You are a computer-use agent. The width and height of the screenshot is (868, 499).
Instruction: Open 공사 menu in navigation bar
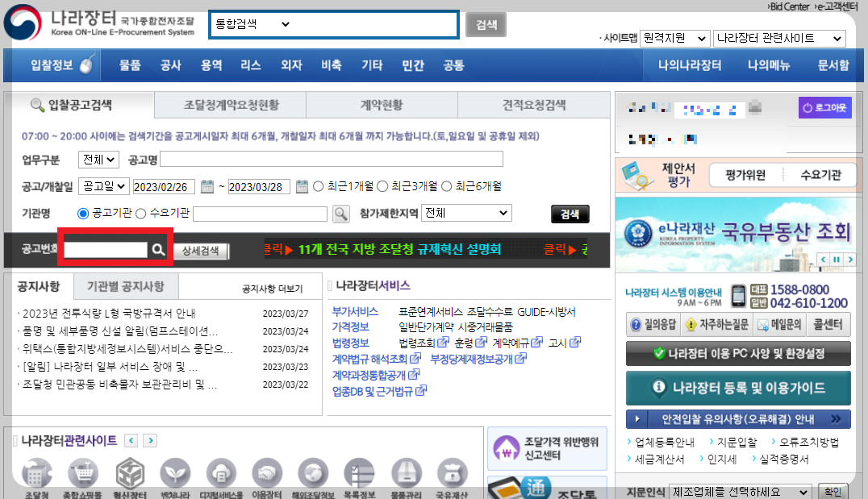[x=170, y=65]
